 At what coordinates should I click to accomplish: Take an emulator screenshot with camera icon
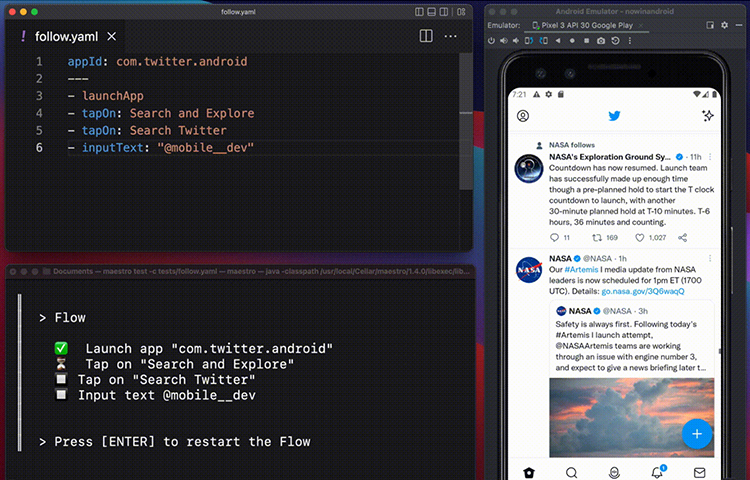[x=601, y=41]
